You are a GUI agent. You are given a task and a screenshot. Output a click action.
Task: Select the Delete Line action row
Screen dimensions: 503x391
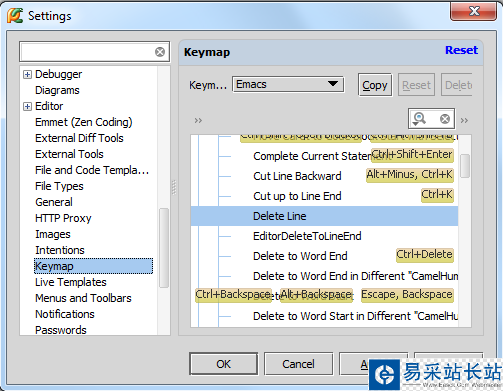tap(324, 216)
